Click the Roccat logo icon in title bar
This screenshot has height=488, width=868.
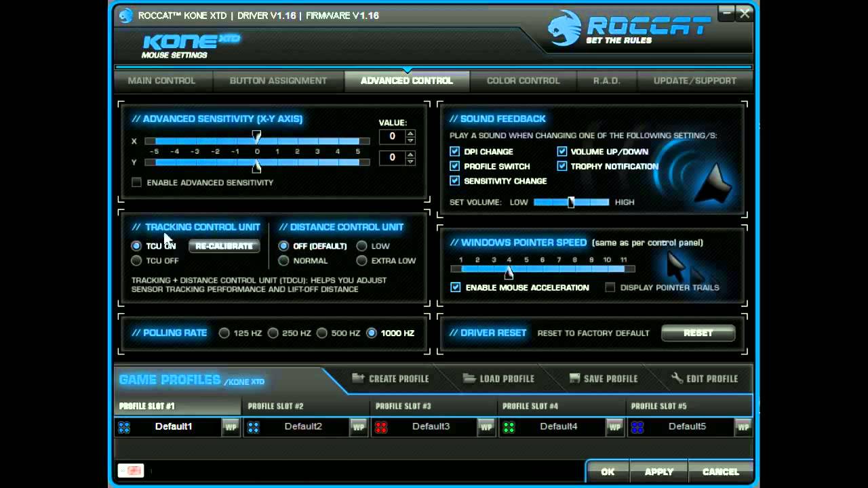click(x=125, y=16)
